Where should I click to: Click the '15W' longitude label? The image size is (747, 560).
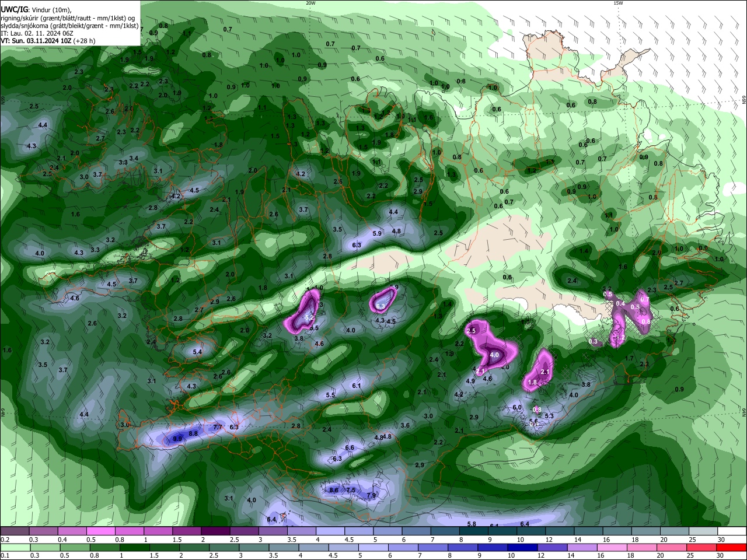point(618,3)
